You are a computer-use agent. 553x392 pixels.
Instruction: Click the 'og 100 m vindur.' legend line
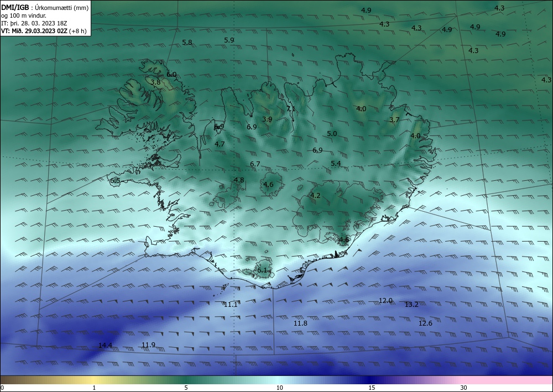[x=24, y=15]
